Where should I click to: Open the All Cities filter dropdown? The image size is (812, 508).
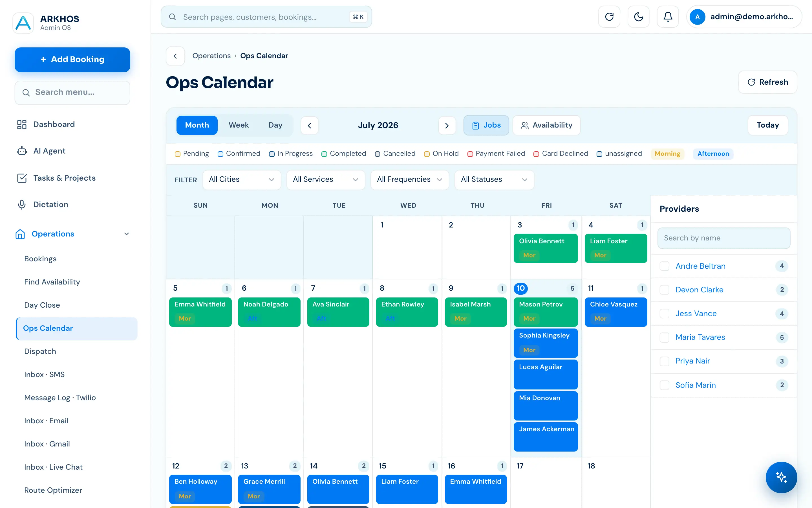click(242, 180)
